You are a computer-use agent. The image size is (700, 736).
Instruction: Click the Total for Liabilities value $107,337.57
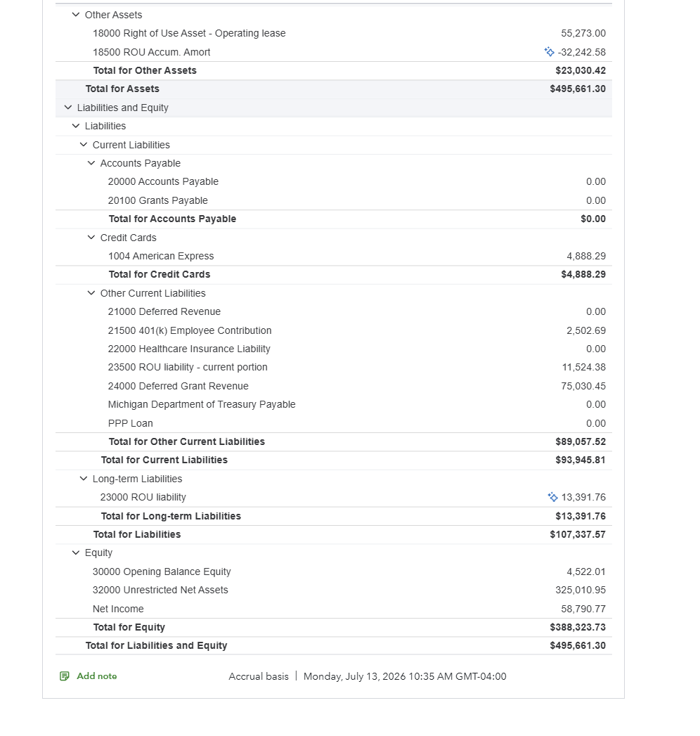click(578, 534)
